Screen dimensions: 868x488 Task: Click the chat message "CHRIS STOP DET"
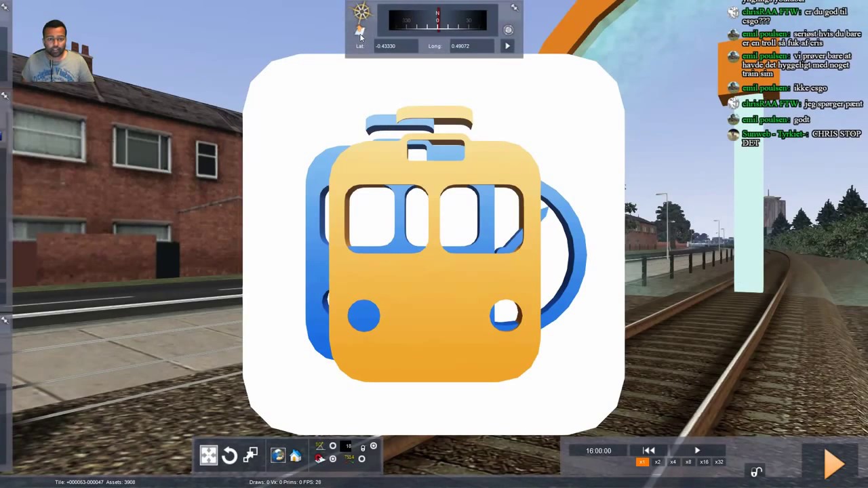[802, 138]
